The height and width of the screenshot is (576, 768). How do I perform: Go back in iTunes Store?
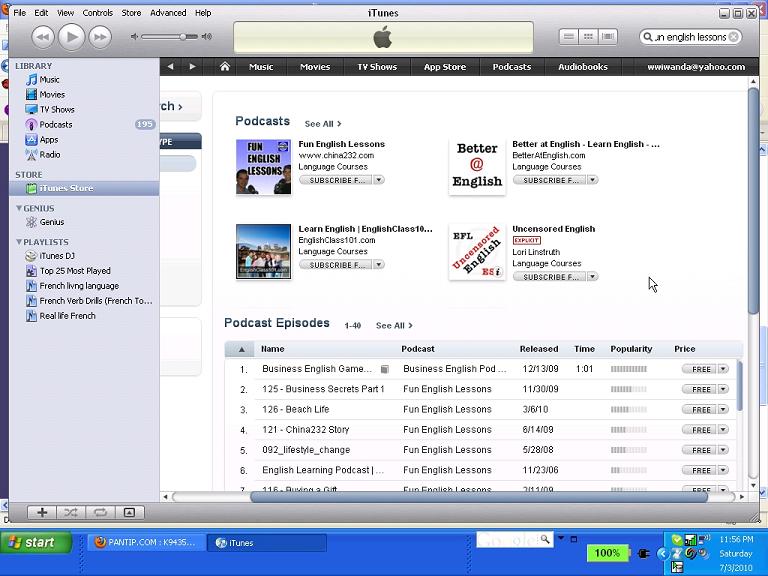pos(170,67)
